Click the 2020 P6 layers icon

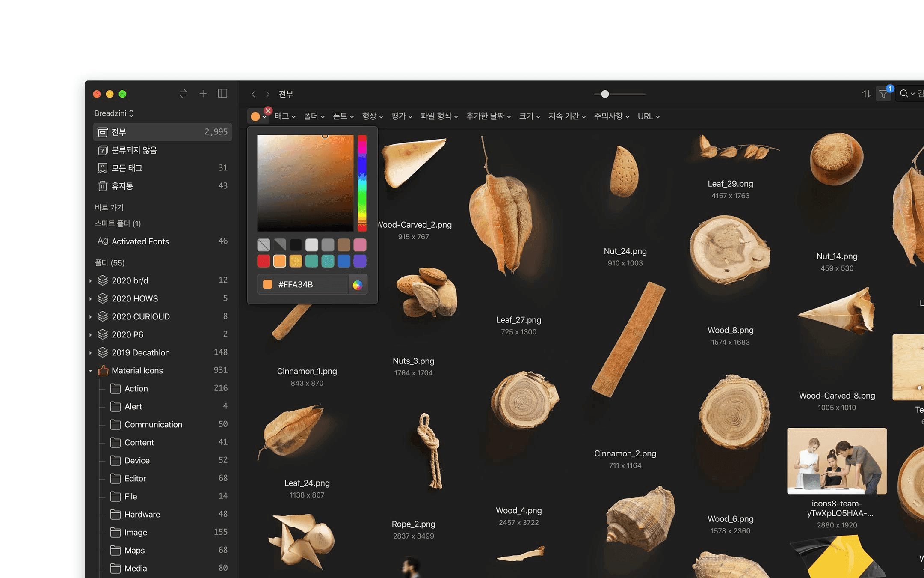coord(103,334)
